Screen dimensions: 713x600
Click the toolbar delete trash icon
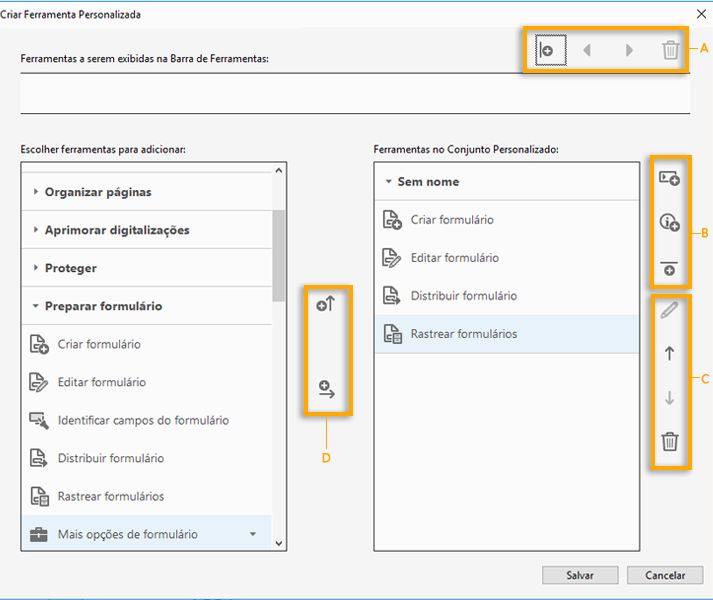point(670,49)
